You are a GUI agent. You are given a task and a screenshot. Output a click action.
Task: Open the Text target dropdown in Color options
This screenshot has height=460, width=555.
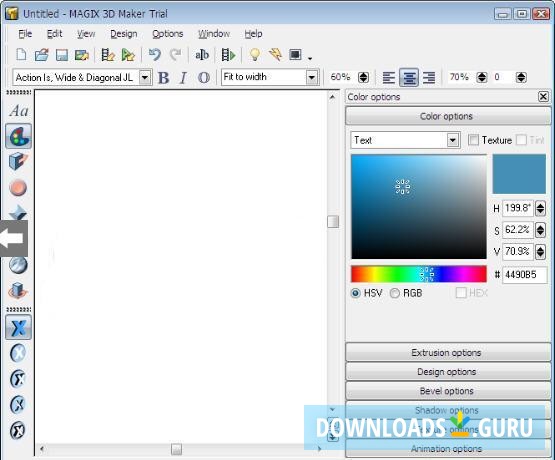(452, 140)
